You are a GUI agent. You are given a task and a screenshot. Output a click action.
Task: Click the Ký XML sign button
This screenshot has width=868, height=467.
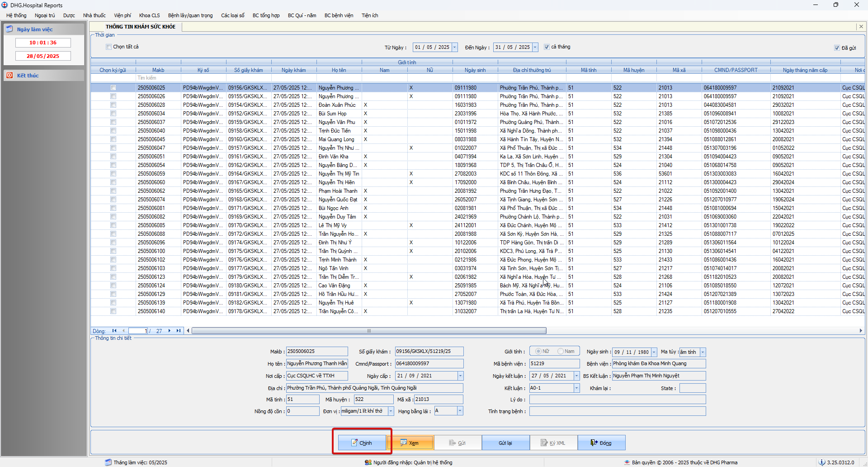coord(553,443)
